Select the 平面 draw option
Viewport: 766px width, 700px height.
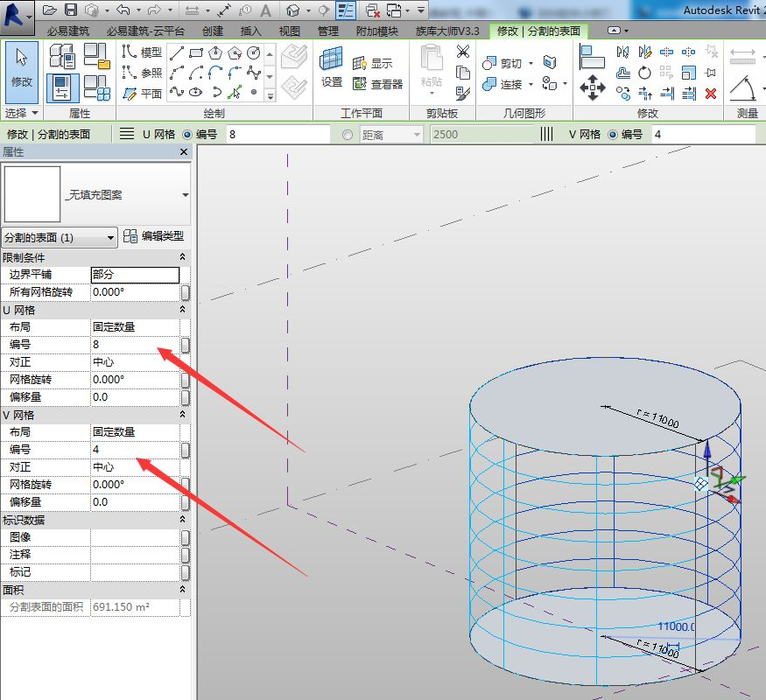(x=142, y=94)
